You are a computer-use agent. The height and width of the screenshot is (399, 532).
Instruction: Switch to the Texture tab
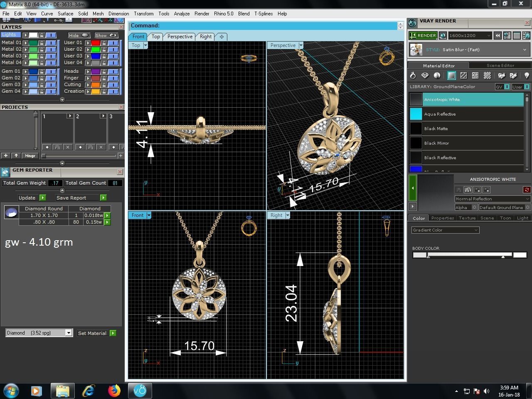tap(467, 218)
